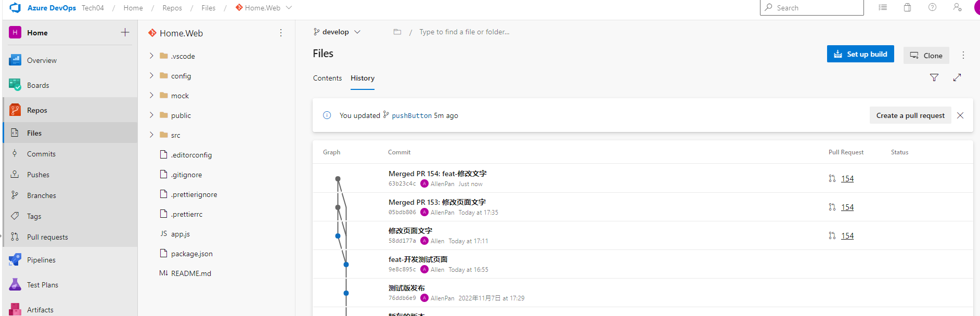Open the 测试版发布 commit
Image resolution: width=980 pixels, height=316 pixels.
click(407, 288)
